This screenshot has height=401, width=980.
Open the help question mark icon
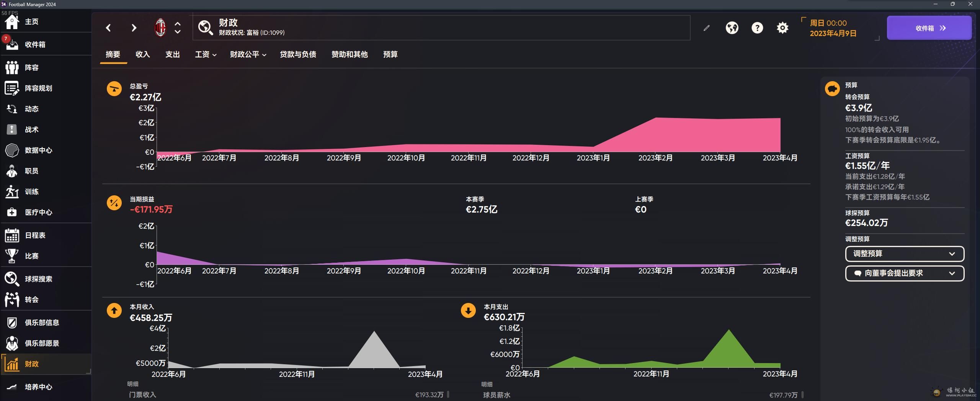pyautogui.click(x=757, y=28)
